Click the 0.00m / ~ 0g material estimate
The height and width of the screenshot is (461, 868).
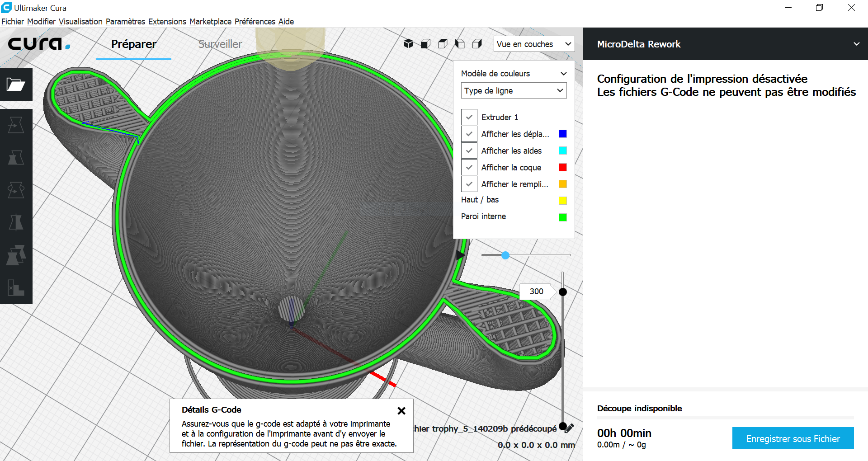pos(621,445)
